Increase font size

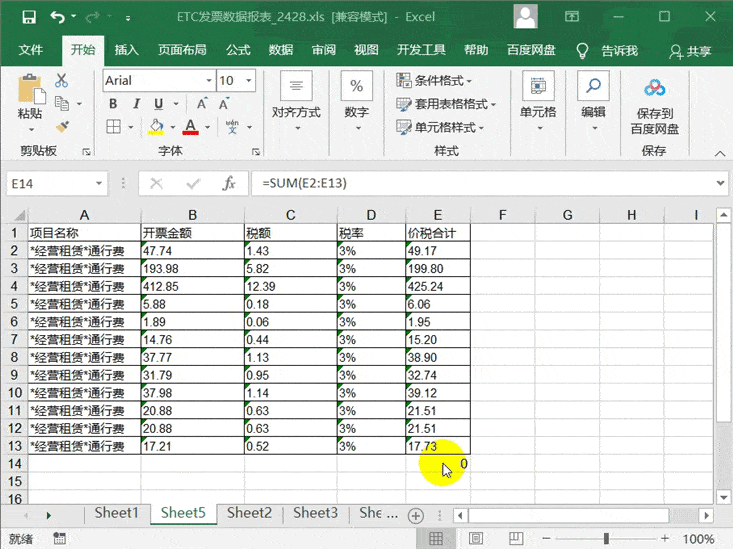[x=201, y=104]
